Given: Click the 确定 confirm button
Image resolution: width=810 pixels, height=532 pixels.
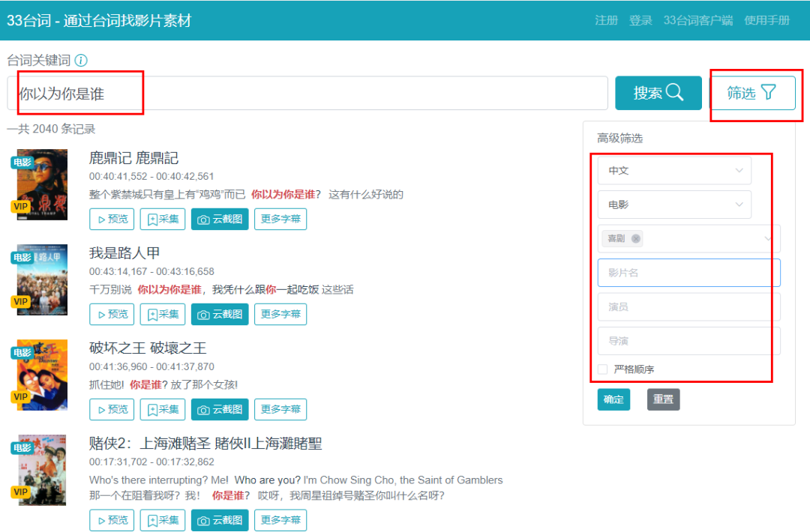Looking at the screenshot, I should (613, 399).
